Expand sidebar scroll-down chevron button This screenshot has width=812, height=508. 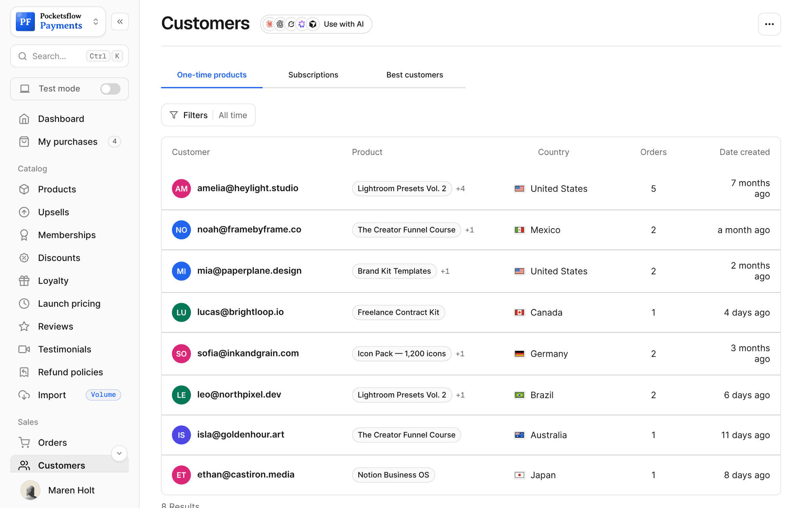(119, 453)
